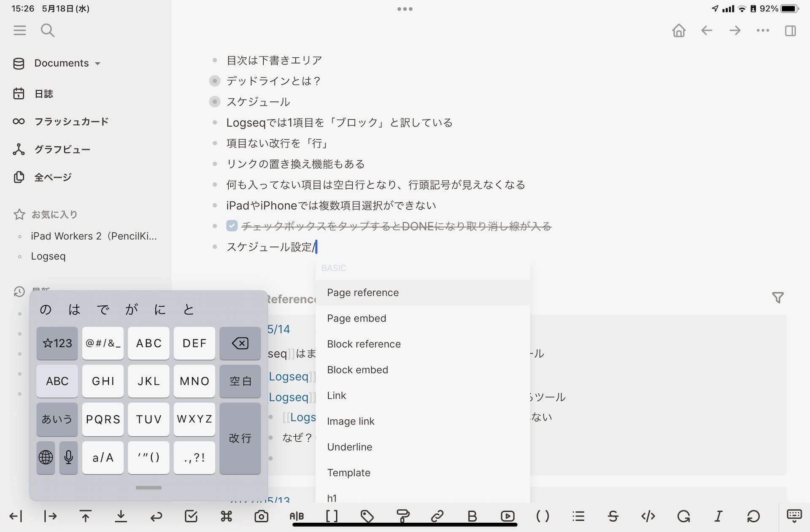Click the search magnifier icon
Image resolution: width=810 pixels, height=532 pixels.
(x=48, y=30)
